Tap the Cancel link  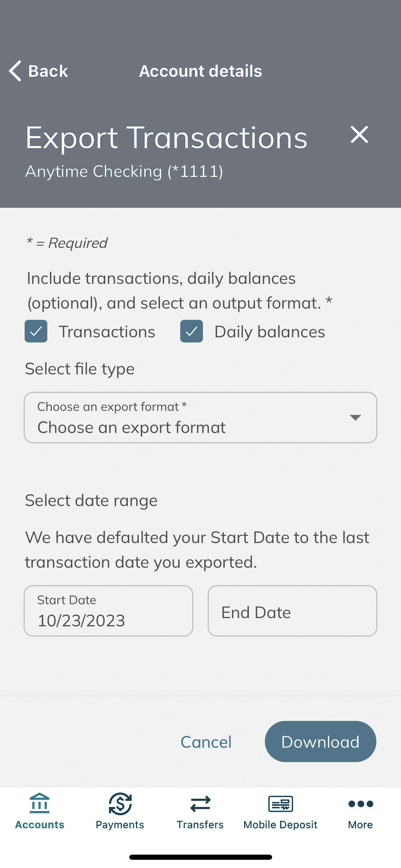(206, 742)
